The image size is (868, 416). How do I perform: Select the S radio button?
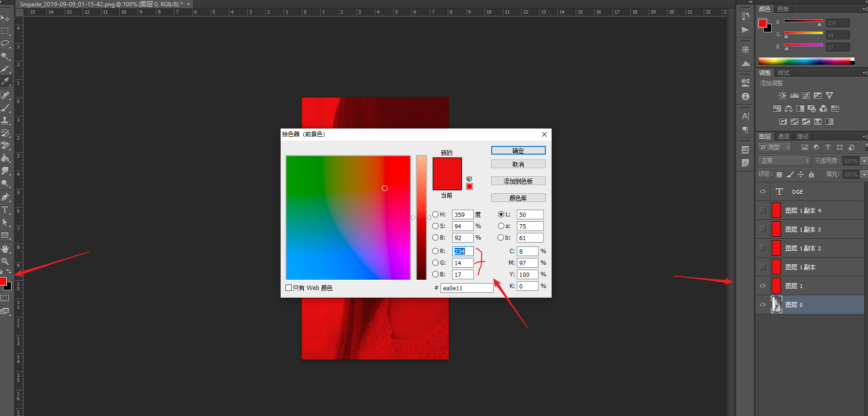pos(436,226)
